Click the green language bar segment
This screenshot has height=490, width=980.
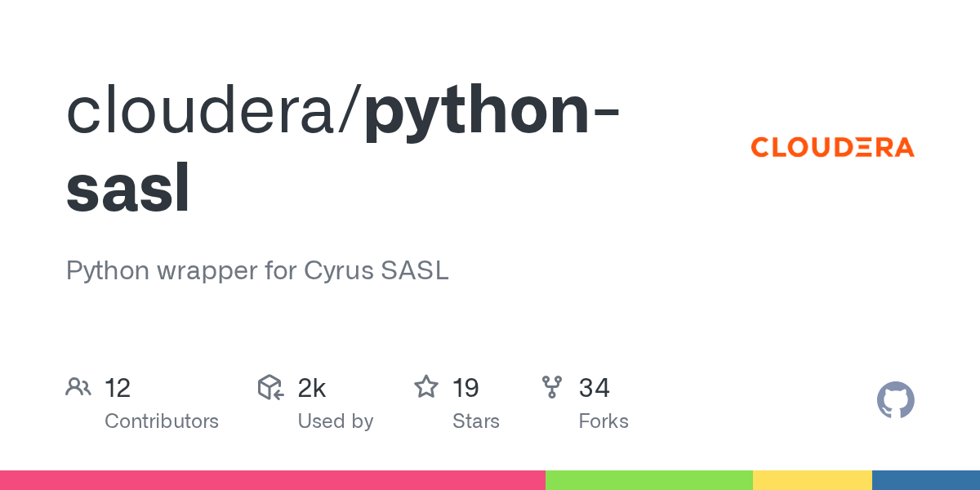[x=648, y=480]
